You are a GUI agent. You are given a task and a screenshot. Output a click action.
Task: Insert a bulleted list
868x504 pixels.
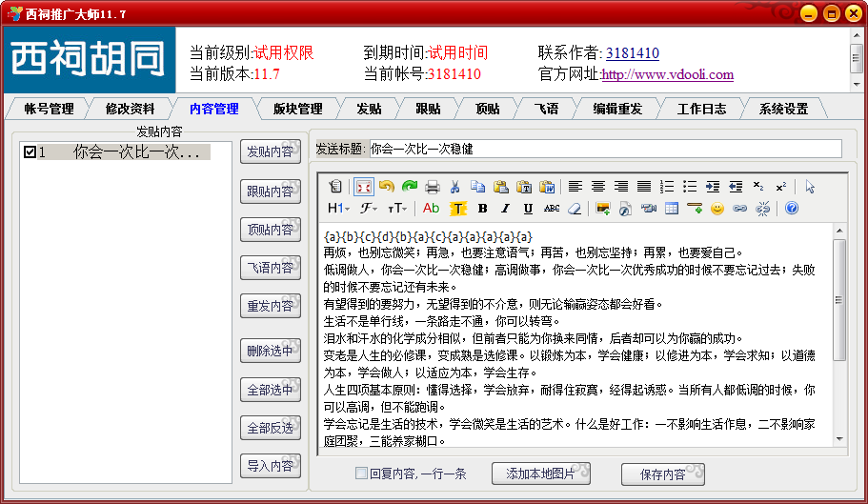pyautogui.click(x=690, y=187)
